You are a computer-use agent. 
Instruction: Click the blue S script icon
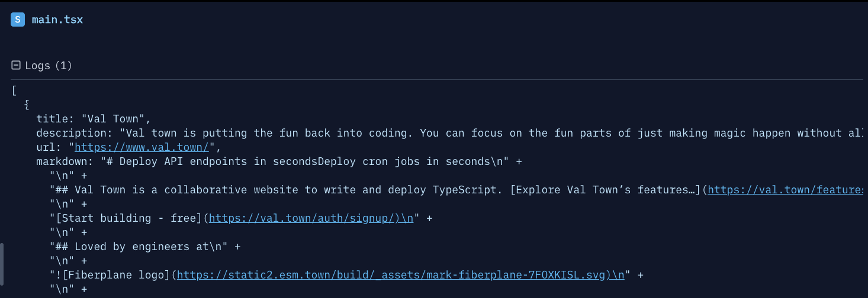point(18,20)
